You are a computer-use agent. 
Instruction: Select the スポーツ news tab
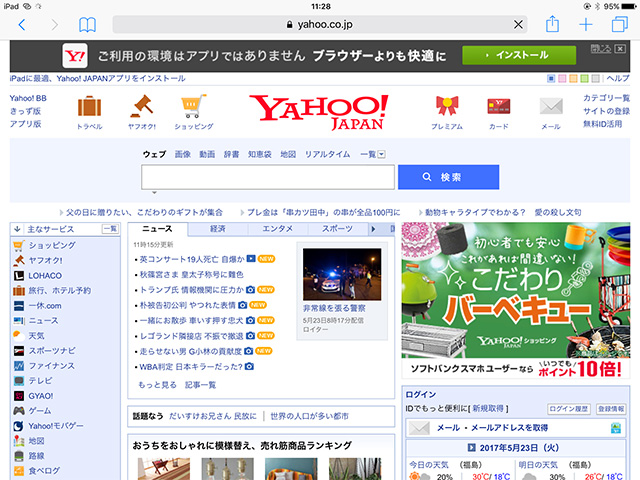(x=337, y=229)
